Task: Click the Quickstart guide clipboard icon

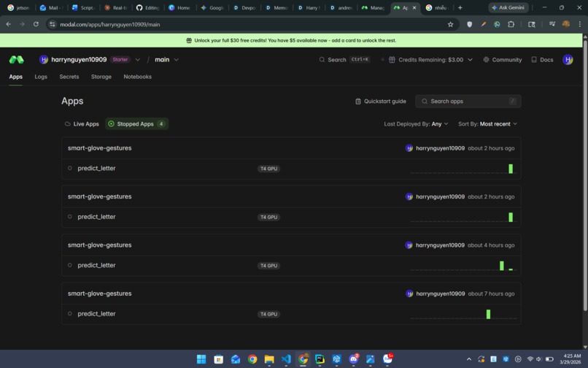Action: point(357,101)
